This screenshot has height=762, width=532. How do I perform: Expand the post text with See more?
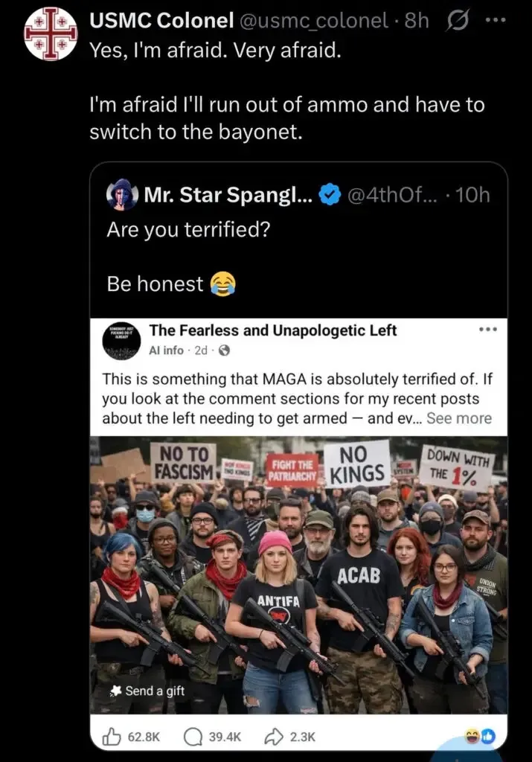[x=459, y=418]
